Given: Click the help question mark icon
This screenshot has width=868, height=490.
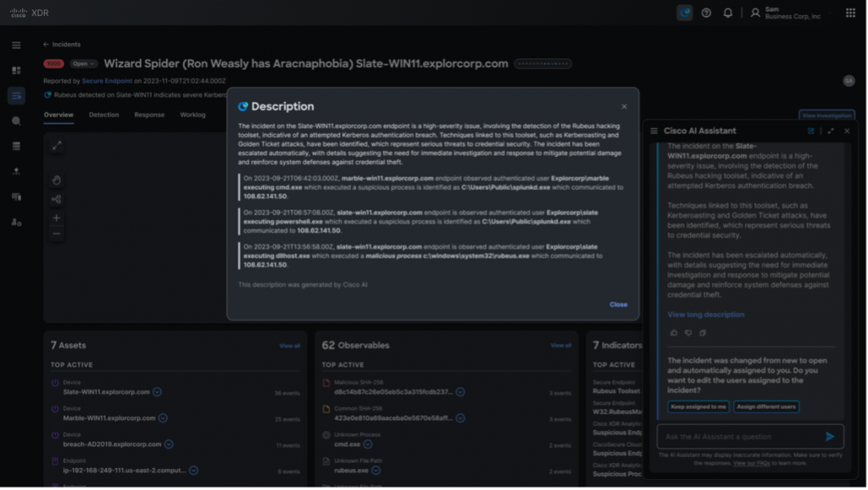Looking at the screenshot, I should click(x=706, y=13).
